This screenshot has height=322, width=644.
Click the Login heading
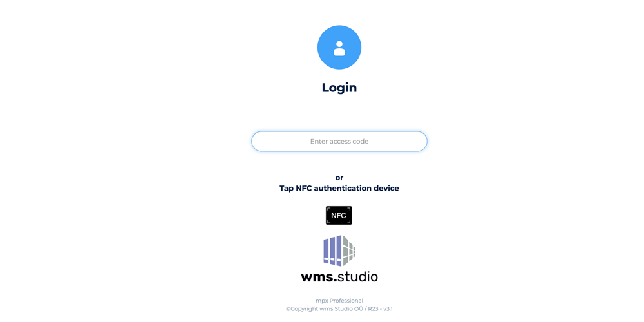[339, 88]
